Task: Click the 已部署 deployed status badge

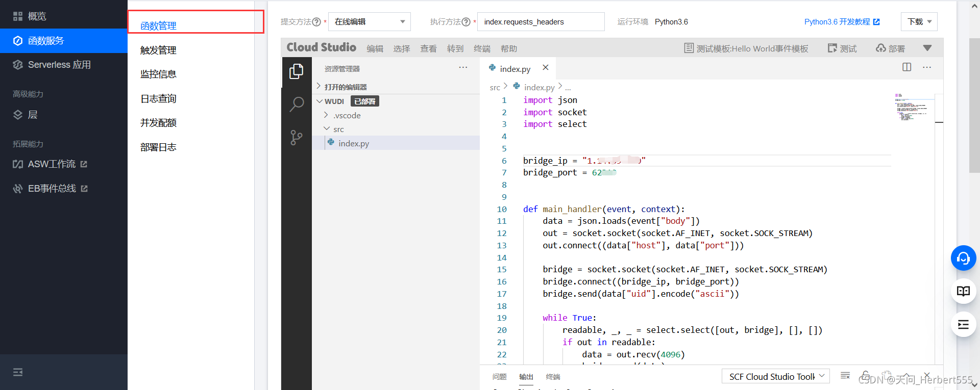Action: coord(365,101)
